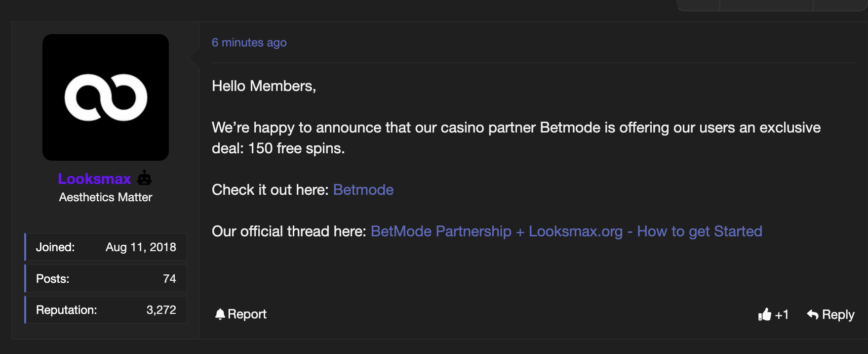This screenshot has width=868, height=354.
Task: Click the "Joined:" stat label
Action: pos(55,247)
